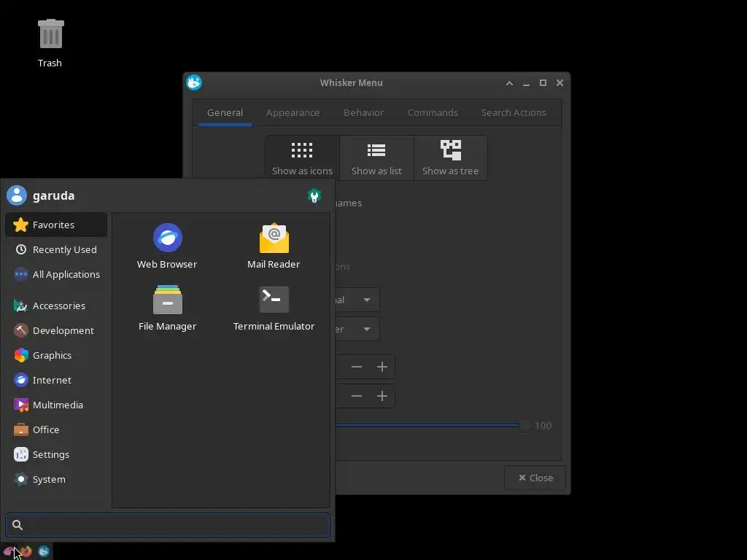This screenshot has width=747, height=560.
Task: Choose Show as list layout
Action: (x=376, y=158)
